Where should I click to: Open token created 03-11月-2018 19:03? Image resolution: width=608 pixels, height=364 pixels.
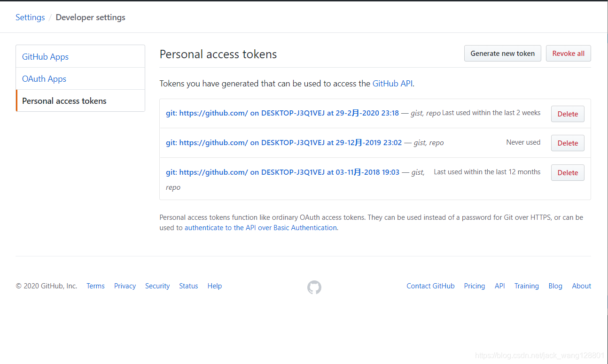click(x=282, y=172)
